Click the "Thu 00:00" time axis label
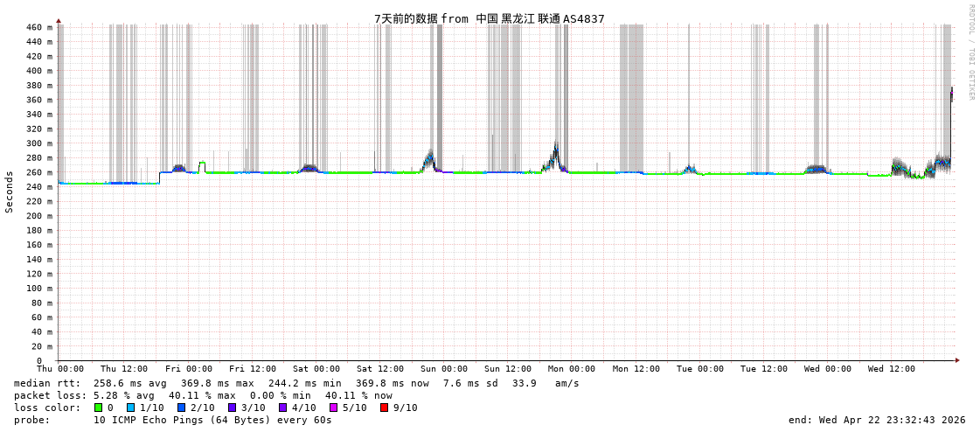The width and height of the screenshot is (980, 432). point(60,369)
